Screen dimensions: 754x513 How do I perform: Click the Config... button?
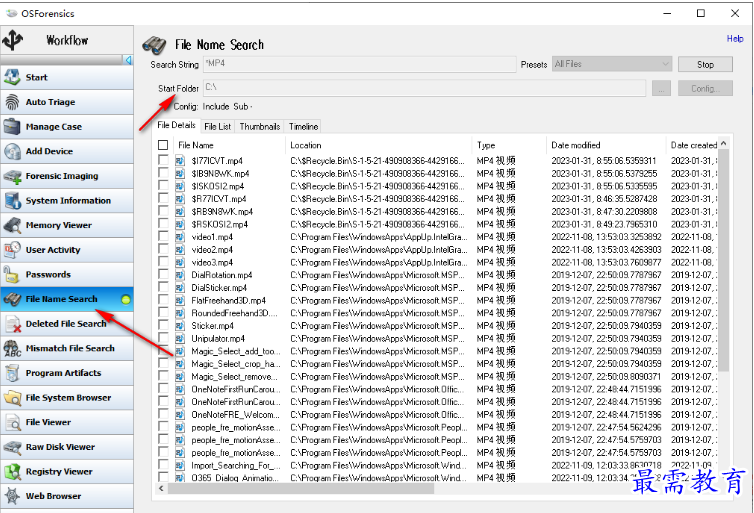point(705,88)
